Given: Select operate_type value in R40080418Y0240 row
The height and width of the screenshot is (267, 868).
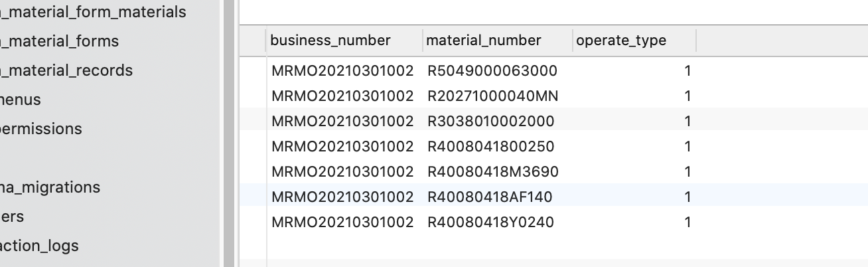Looking at the screenshot, I should pyautogui.click(x=687, y=222).
